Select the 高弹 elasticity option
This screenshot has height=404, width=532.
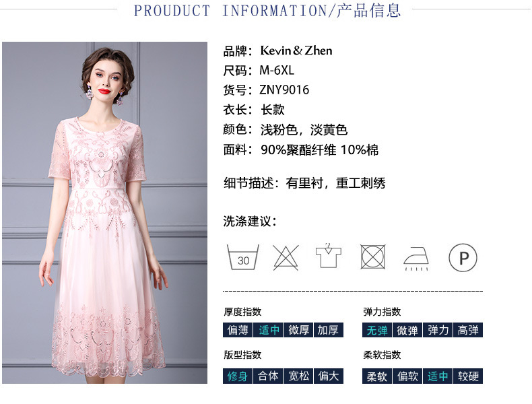[x=468, y=330]
